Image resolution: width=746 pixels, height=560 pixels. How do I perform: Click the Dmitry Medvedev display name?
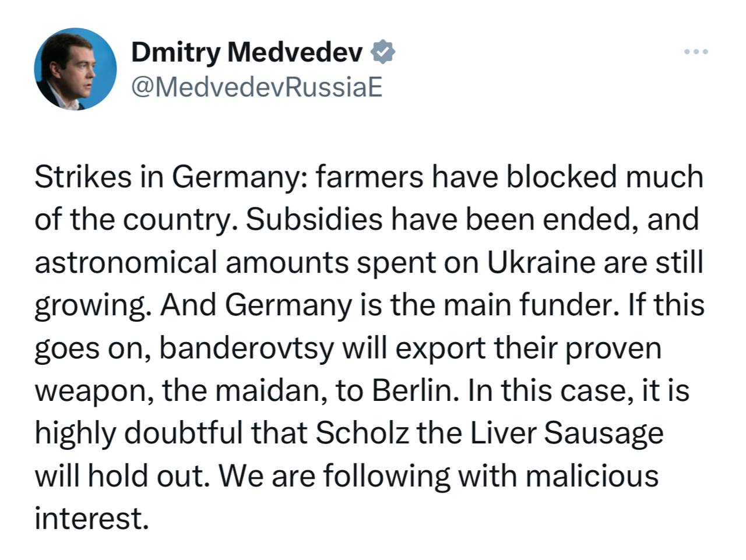(248, 51)
